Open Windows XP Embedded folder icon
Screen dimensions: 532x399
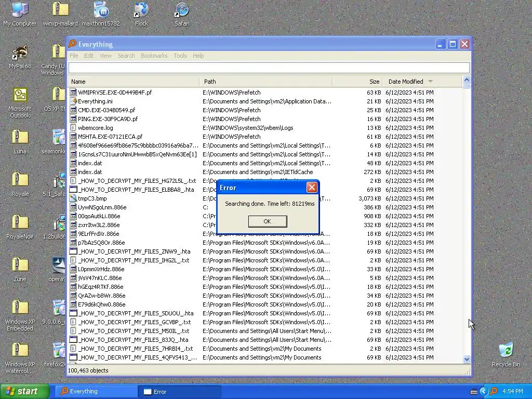pyautogui.click(x=20, y=315)
